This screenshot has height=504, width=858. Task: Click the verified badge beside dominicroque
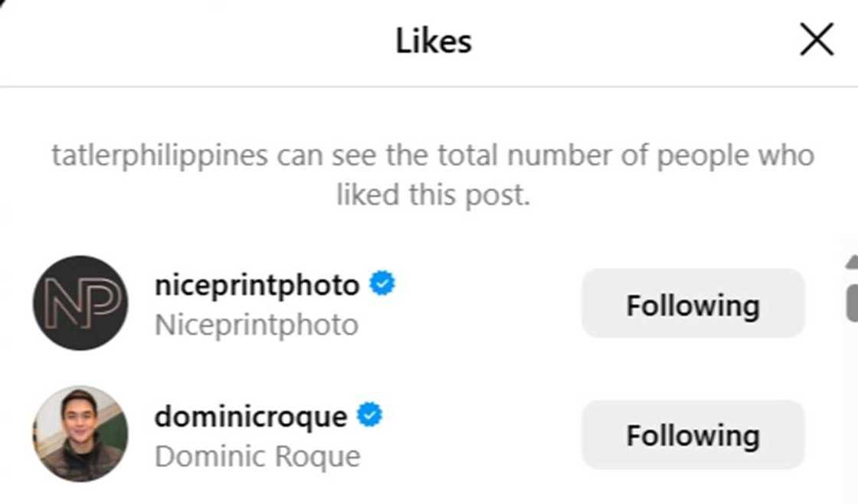click(370, 416)
